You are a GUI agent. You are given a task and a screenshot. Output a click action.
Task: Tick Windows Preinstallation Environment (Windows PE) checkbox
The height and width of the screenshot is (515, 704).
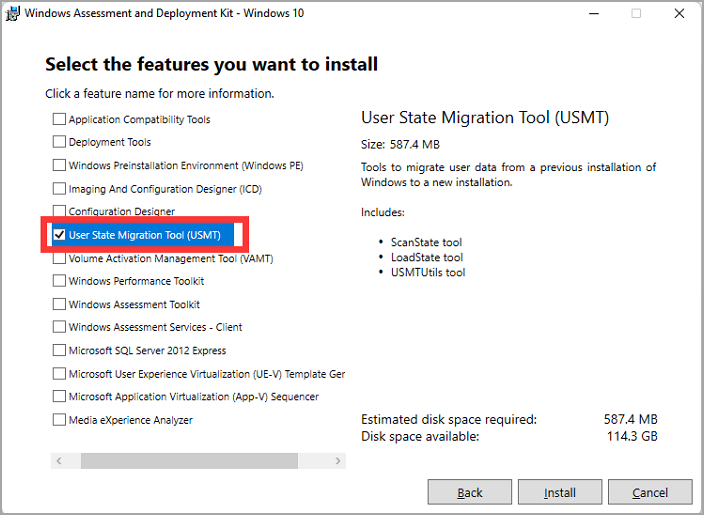pyautogui.click(x=59, y=166)
